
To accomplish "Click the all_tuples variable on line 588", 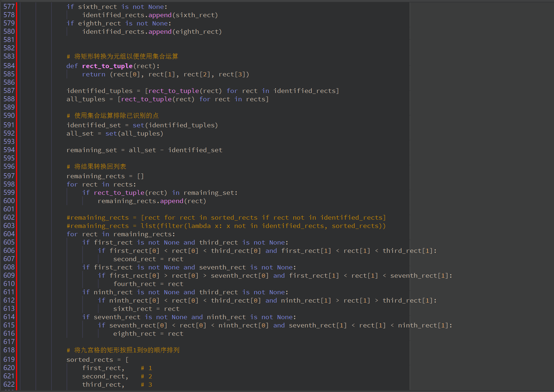I will 86,99.
